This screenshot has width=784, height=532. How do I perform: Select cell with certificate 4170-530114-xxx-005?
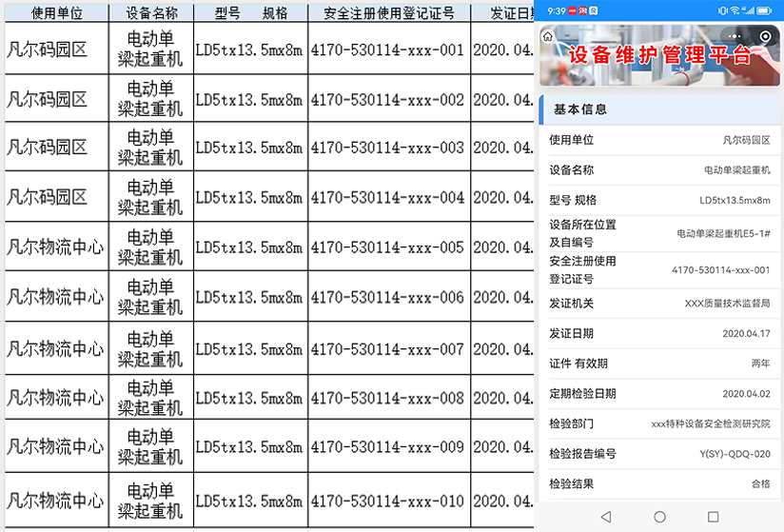tap(388, 247)
